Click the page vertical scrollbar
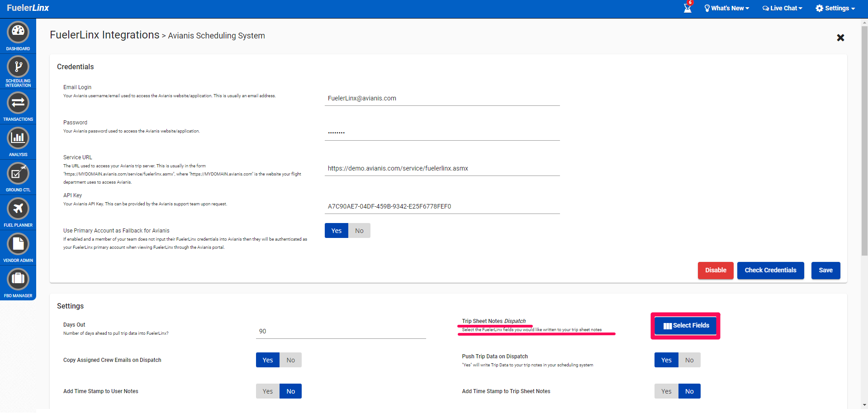 [864, 140]
